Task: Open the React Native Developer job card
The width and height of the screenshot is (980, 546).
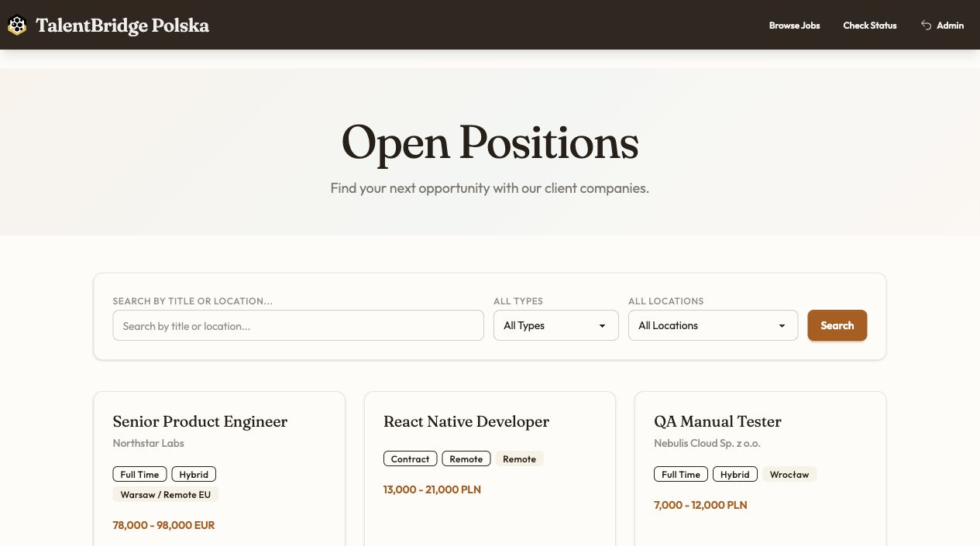Action: [x=490, y=469]
